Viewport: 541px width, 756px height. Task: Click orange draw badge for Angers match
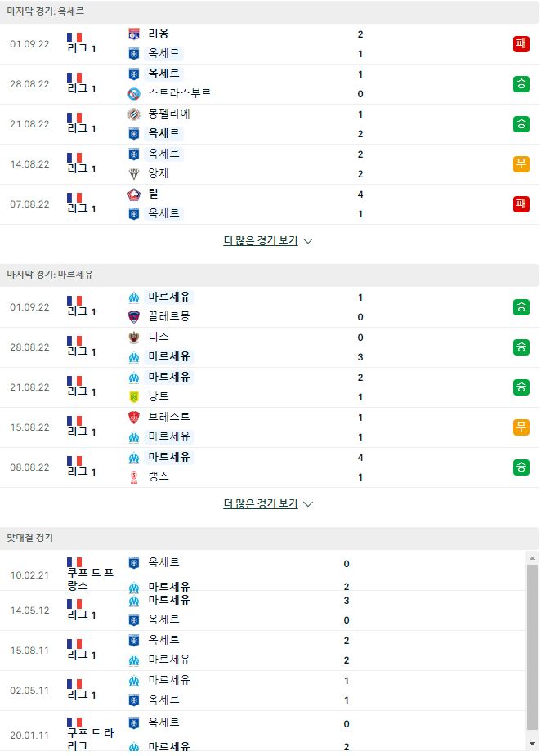click(x=521, y=164)
